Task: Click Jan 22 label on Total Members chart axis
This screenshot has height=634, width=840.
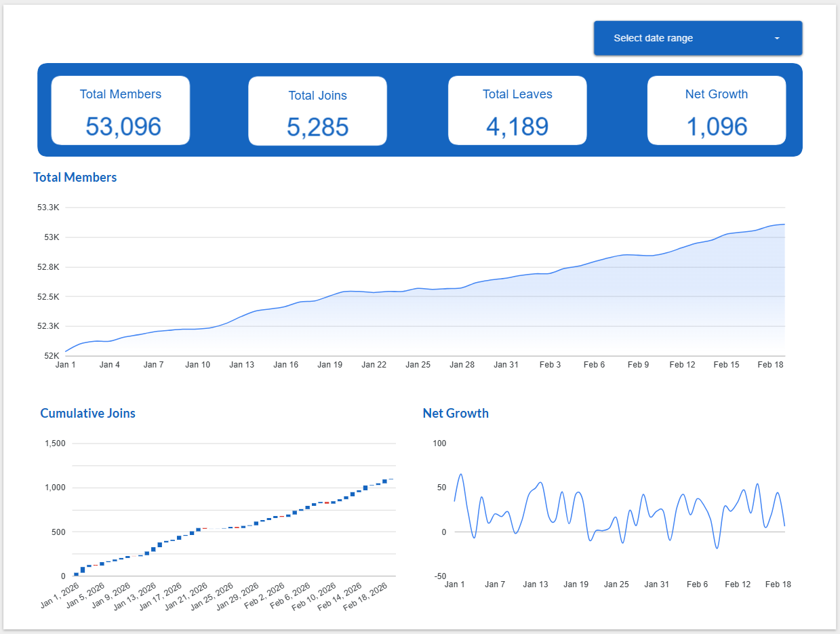Action: pos(374,365)
